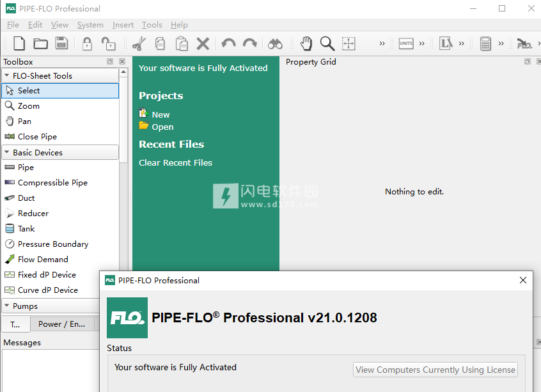Click the UNITS toolbar icon
Image resolution: width=541 pixels, height=392 pixels.
[x=406, y=43]
